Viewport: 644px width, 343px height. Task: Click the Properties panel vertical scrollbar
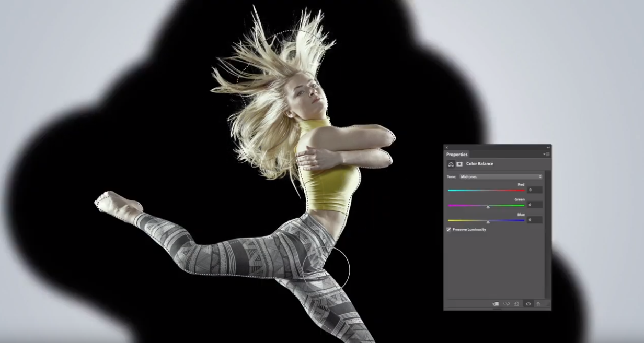pyautogui.click(x=548, y=234)
